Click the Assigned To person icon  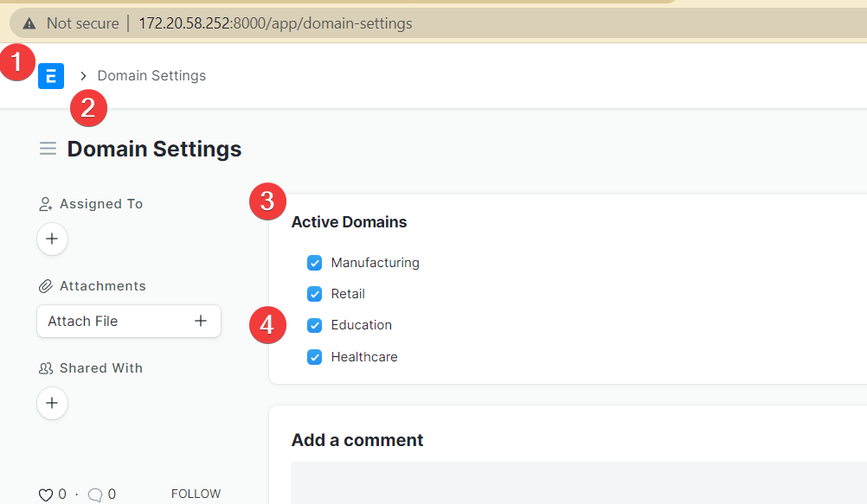coord(45,203)
